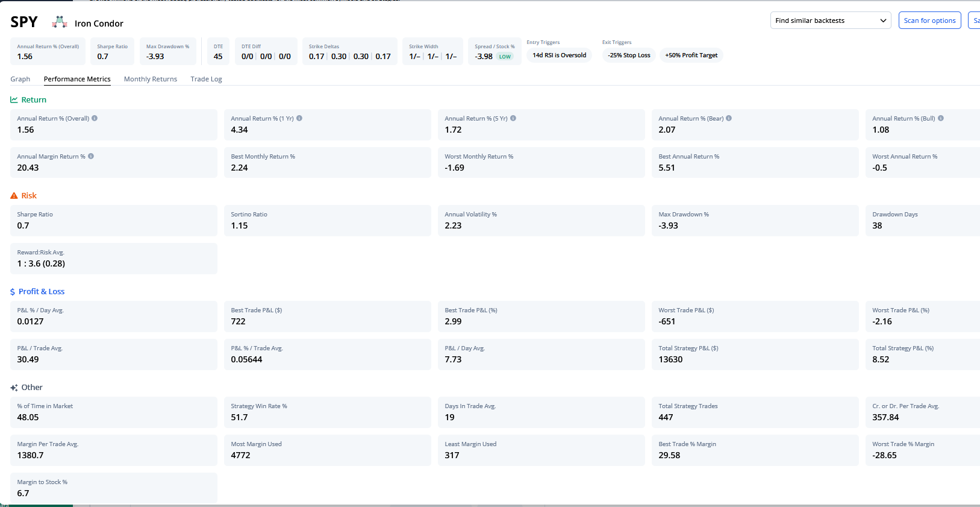Click the sparkle icon beside Other heading
The width and height of the screenshot is (980, 507).
click(x=14, y=388)
